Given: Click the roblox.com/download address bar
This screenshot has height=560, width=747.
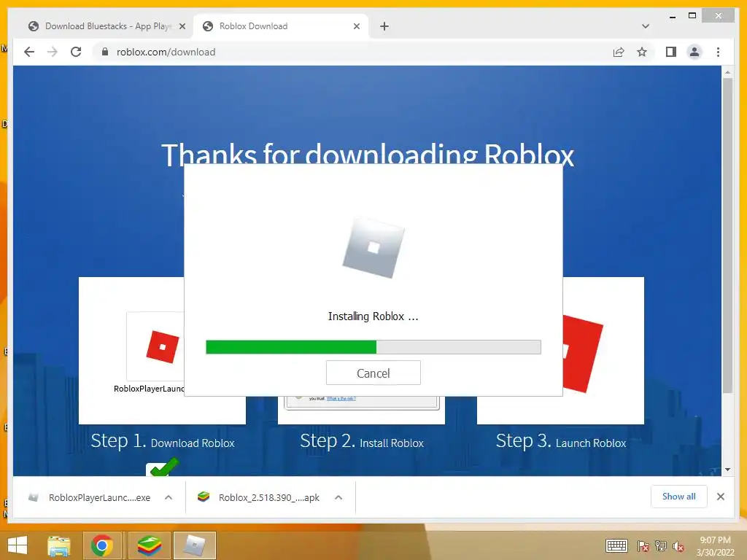Looking at the screenshot, I should (352, 52).
